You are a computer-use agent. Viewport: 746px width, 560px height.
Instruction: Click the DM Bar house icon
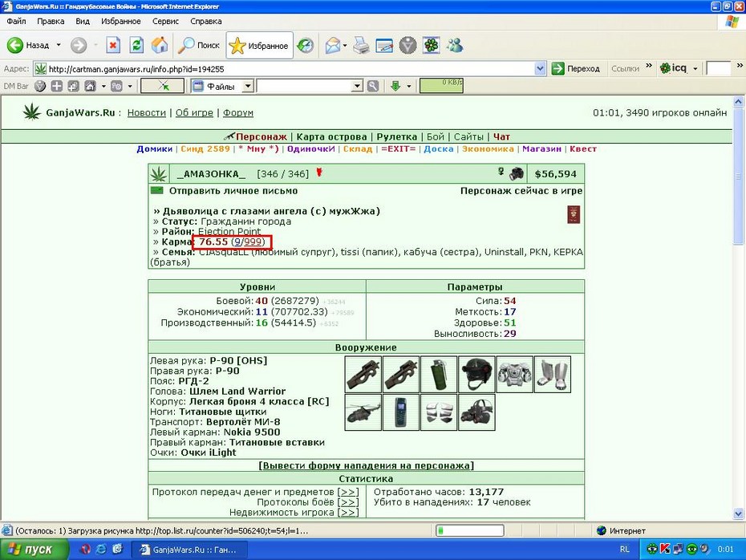coord(90,86)
